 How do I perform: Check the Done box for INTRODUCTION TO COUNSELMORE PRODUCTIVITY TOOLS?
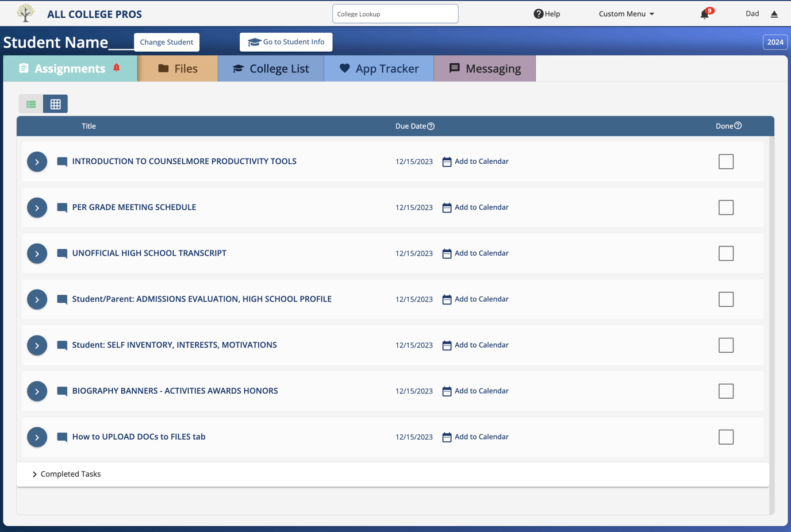point(725,161)
